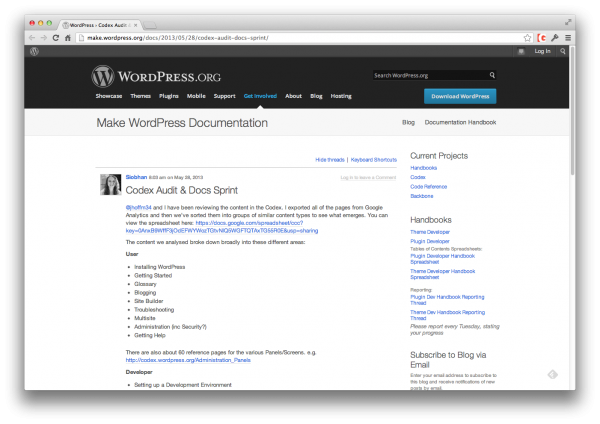Open the Themes menu item
Image resolution: width=600 pixels, height=424 pixels.
point(140,96)
